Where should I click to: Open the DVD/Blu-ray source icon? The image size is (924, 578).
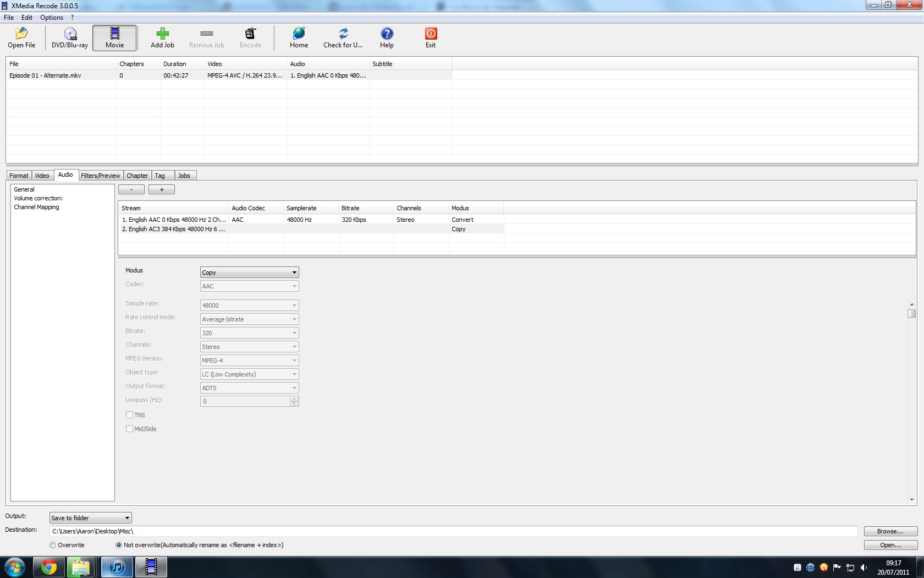[70, 34]
